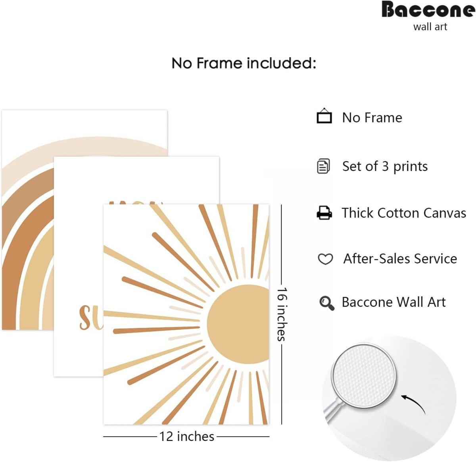Screen dimensions: 476x462
Task: Click the document icon beside Set of 3 prints
Action: click(x=323, y=166)
